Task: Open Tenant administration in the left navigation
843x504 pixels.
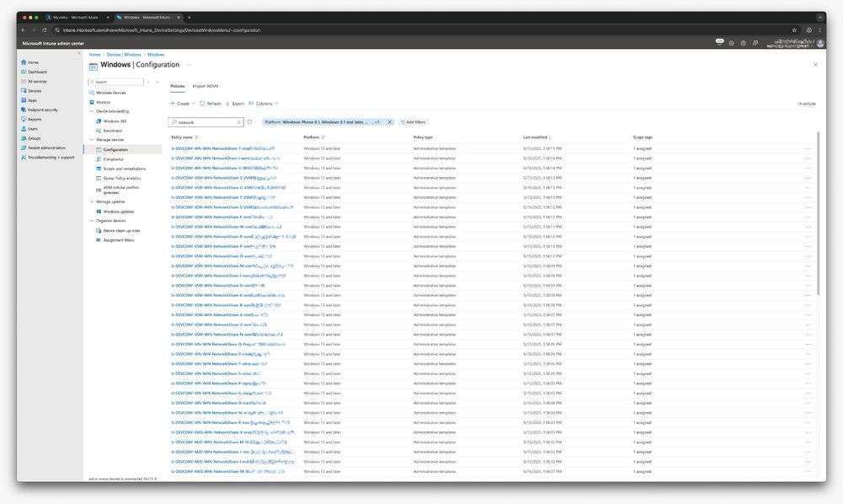Action: click(x=43, y=147)
